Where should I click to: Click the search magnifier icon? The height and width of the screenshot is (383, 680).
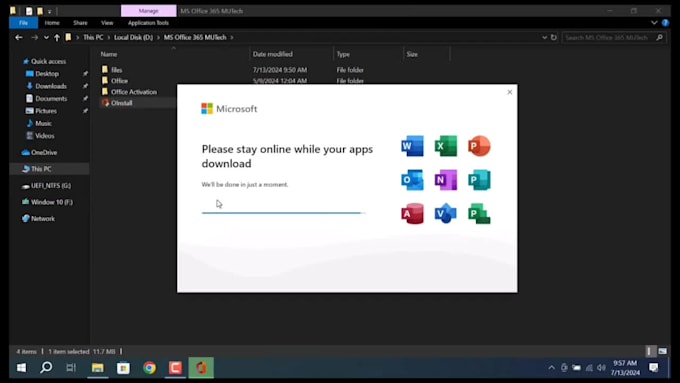point(660,37)
